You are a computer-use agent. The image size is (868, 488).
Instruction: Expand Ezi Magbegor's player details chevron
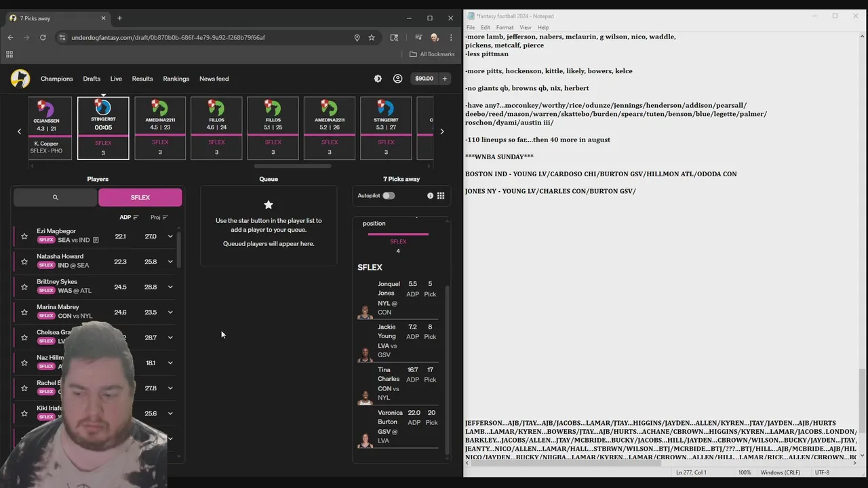point(170,237)
